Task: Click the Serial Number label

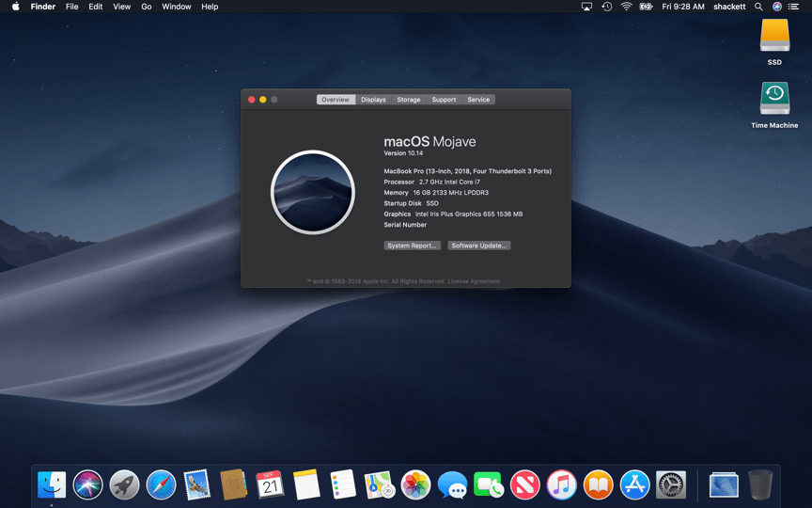Action: click(x=405, y=225)
